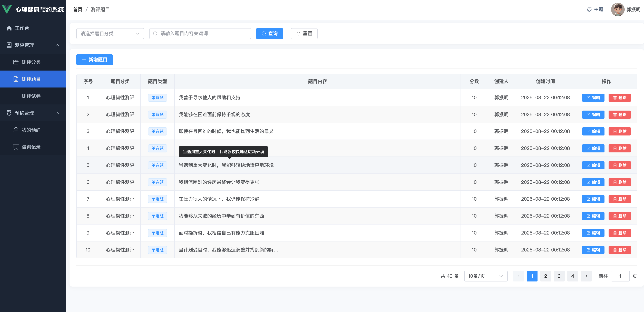The image size is (644, 312).
Task: Open 我的预约 person icon menu item
Action: [x=16, y=130]
